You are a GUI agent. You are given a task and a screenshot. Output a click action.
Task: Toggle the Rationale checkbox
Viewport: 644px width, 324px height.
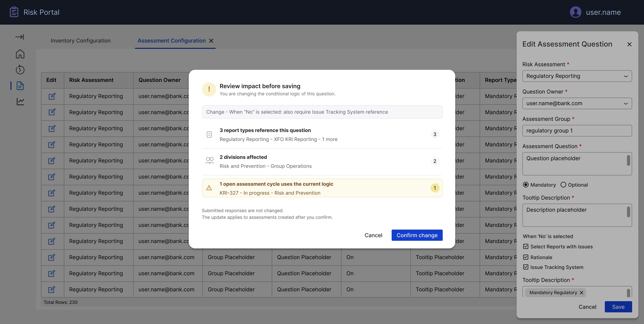click(x=526, y=257)
